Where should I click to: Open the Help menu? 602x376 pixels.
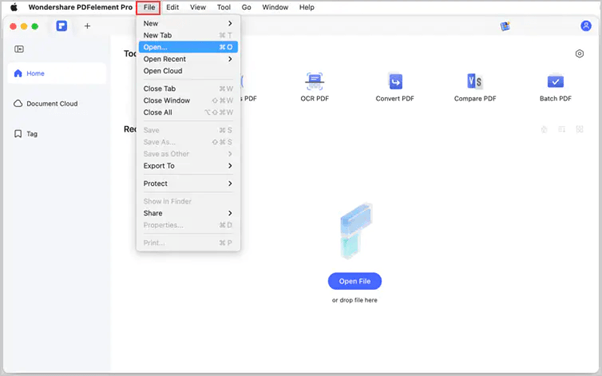coord(306,7)
